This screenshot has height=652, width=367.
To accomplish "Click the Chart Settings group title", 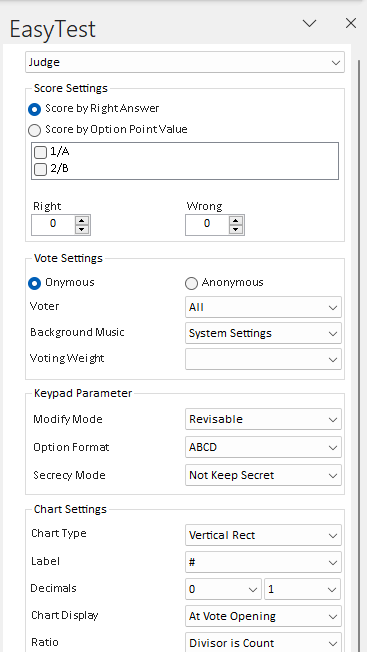I will [x=70, y=509].
